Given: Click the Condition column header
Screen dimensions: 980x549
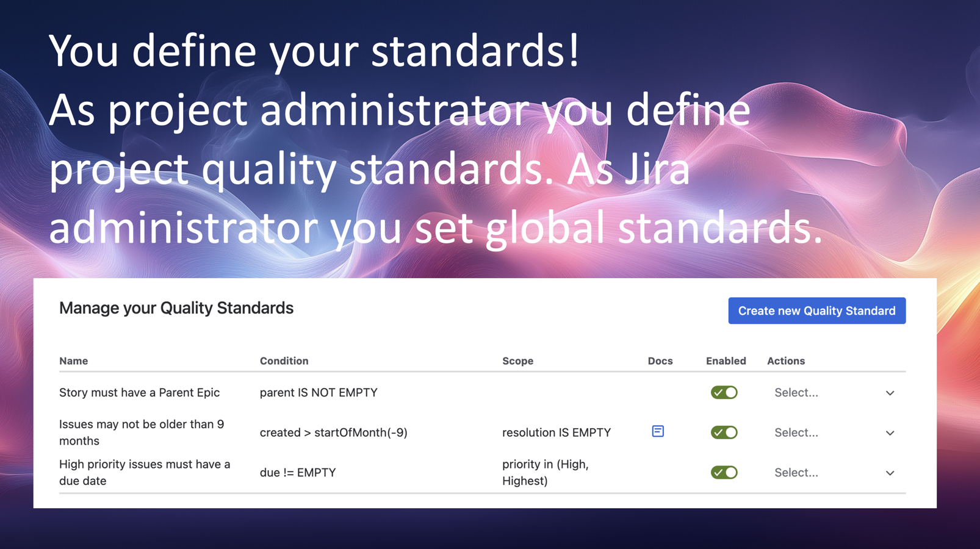Looking at the screenshot, I should pos(284,361).
